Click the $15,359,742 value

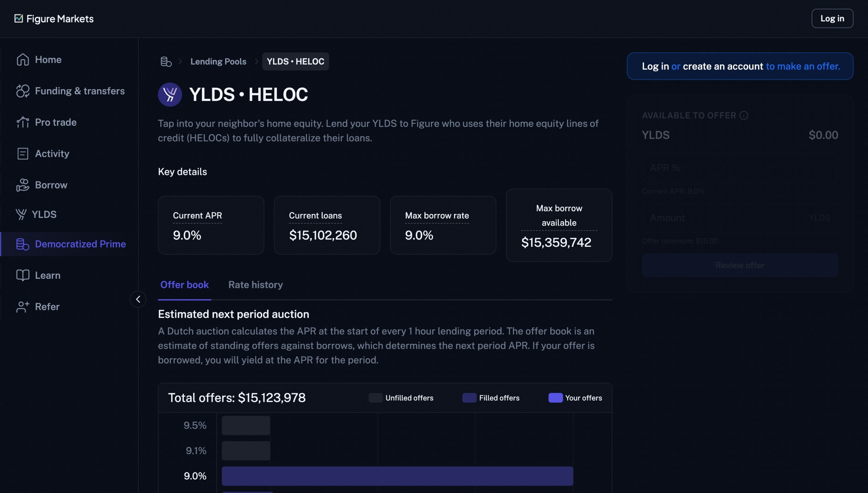pyautogui.click(x=556, y=242)
